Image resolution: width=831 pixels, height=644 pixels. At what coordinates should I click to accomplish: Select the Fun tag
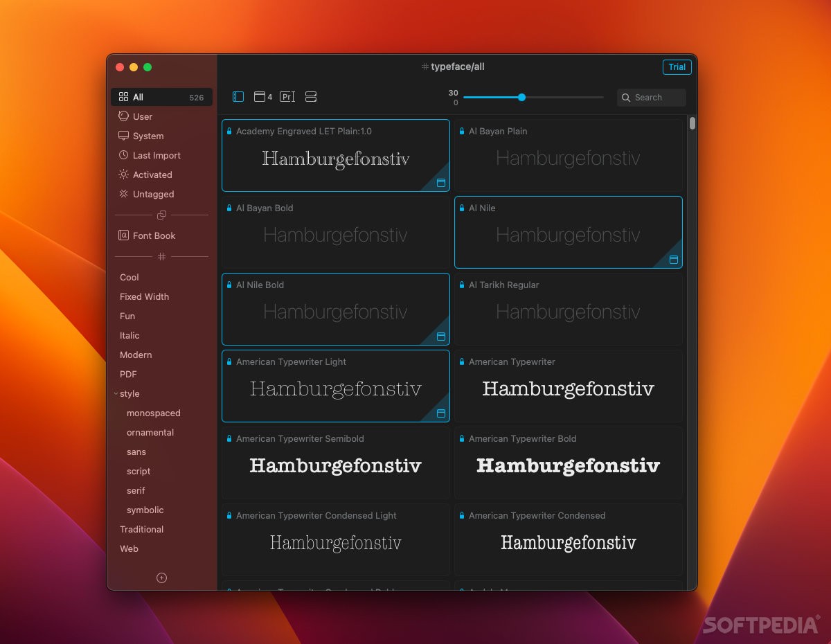[x=127, y=316]
